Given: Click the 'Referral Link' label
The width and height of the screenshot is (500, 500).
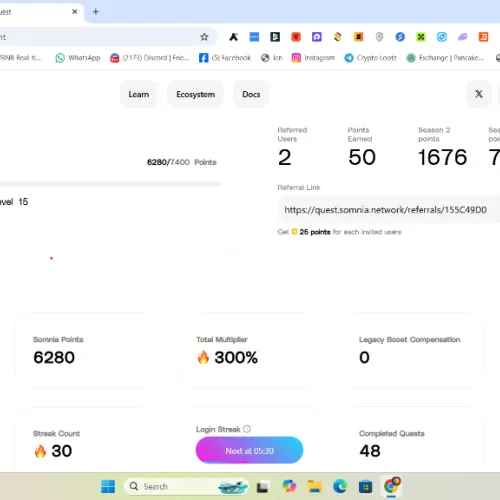Looking at the screenshot, I should click(x=299, y=188).
